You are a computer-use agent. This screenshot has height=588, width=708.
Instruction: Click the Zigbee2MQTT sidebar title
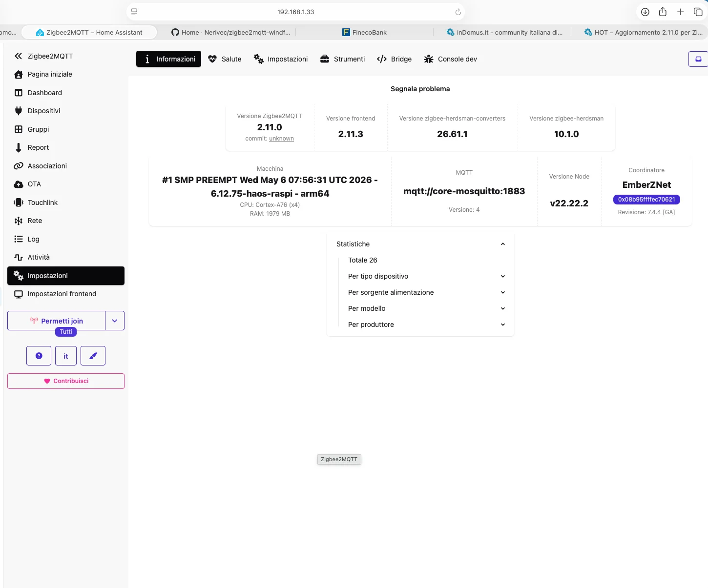click(x=50, y=56)
